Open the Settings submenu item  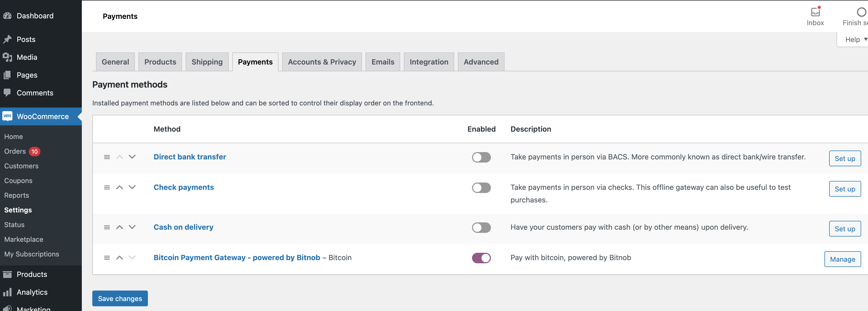18,210
